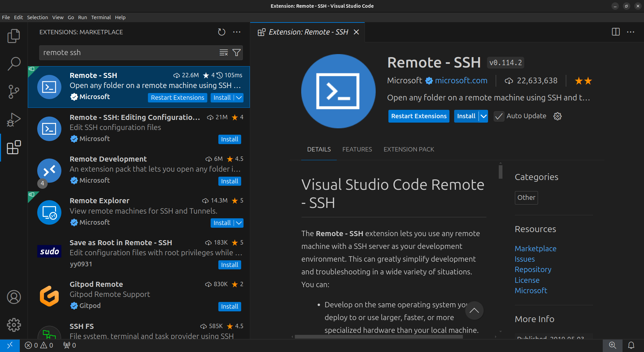The height and width of the screenshot is (352, 644).
Task: Expand Install dropdown arrow in extension header
Action: click(x=483, y=116)
